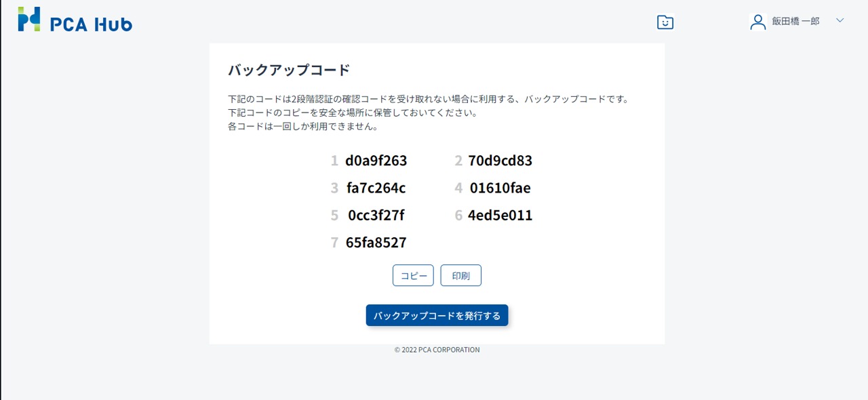
Task: Click the index number 7 beside last code
Action: click(x=334, y=243)
